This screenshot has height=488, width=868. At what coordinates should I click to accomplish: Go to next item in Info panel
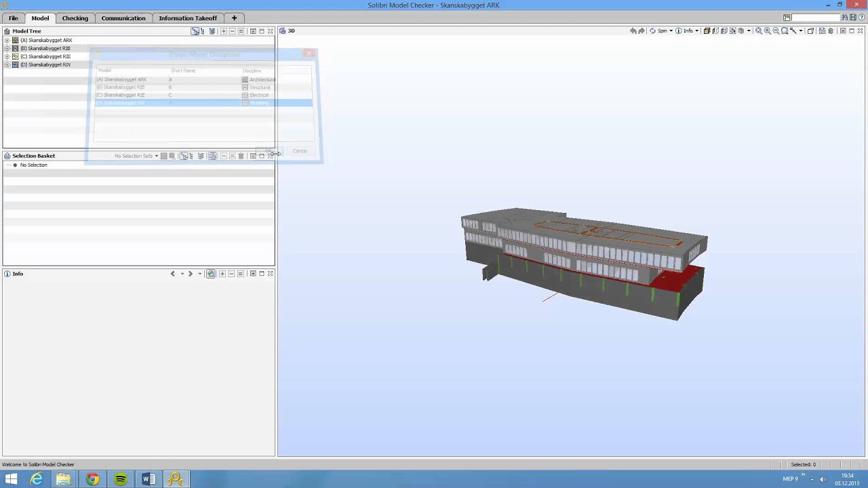click(191, 274)
